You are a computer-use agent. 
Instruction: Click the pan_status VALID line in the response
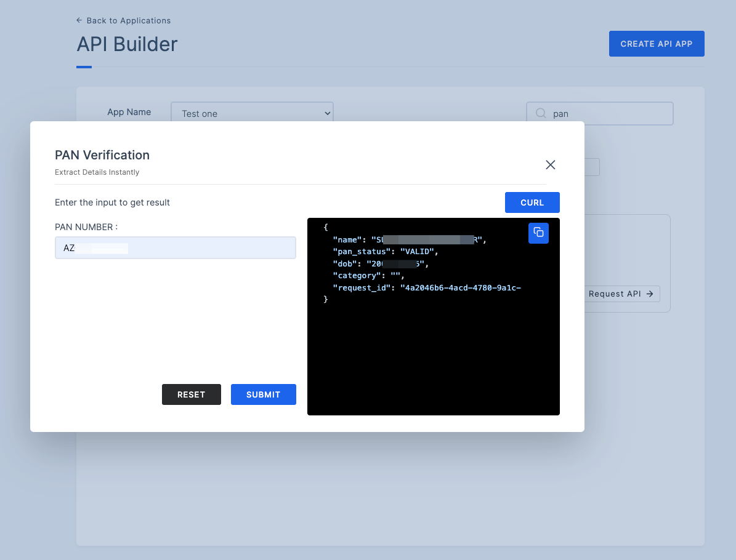(386, 252)
